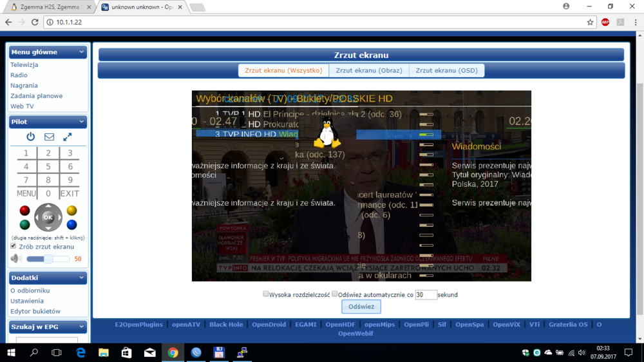Click the 'Odśwież' button
The height and width of the screenshot is (362, 644).
tap(361, 307)
